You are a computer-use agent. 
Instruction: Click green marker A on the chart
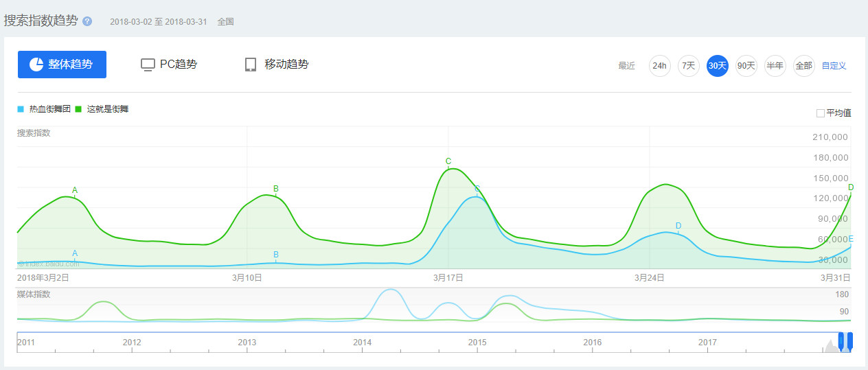pyautogui.click(x=75, y=190)
